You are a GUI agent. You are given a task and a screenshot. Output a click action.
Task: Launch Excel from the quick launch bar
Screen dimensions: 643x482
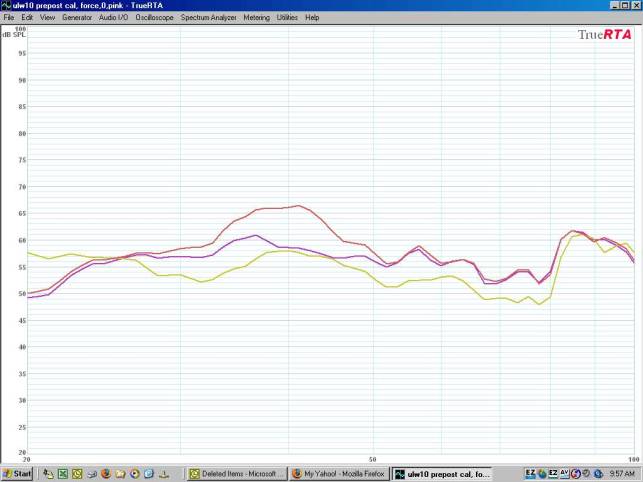click(x=62, y=473)
